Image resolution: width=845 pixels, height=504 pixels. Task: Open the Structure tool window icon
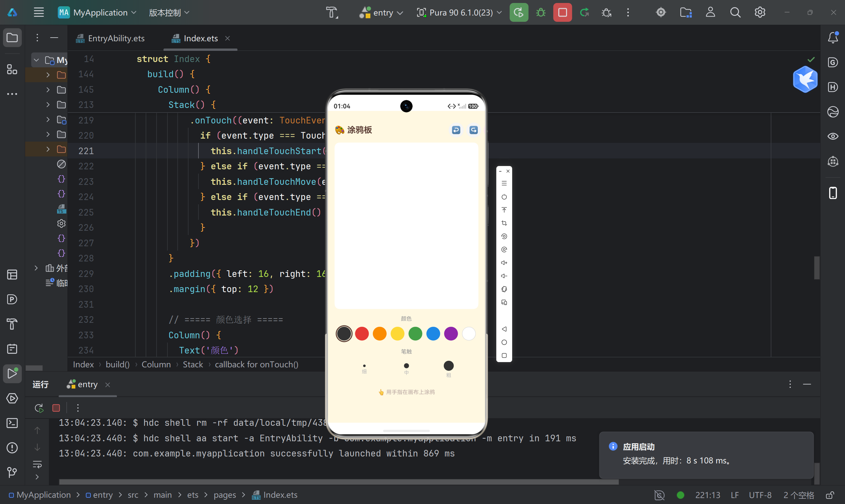click(12, 69)
